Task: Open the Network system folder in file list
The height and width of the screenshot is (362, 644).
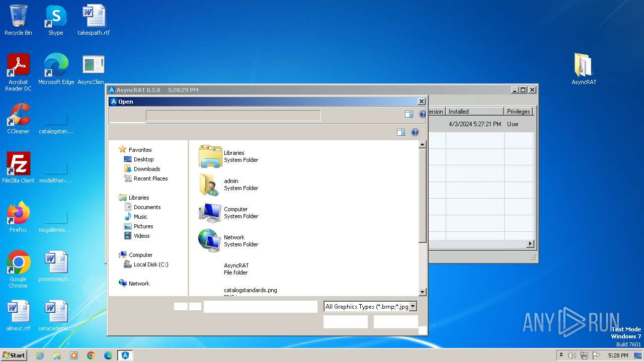Action: tap(229, 240)
